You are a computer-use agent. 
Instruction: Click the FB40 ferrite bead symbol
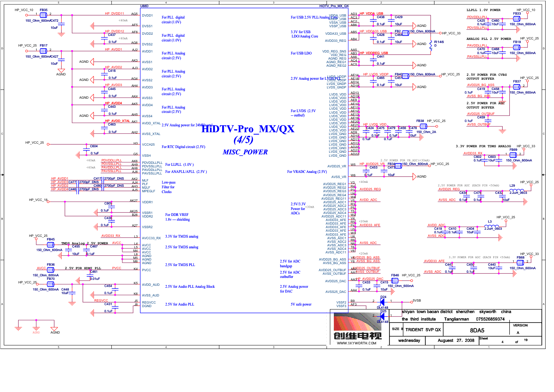[x=405, y=76]
